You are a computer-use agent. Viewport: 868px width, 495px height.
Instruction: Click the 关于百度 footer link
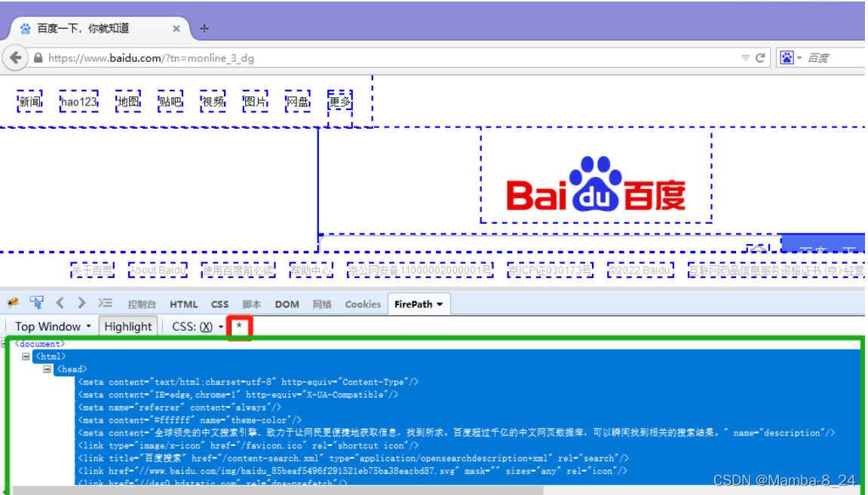[x=93, y=270]
